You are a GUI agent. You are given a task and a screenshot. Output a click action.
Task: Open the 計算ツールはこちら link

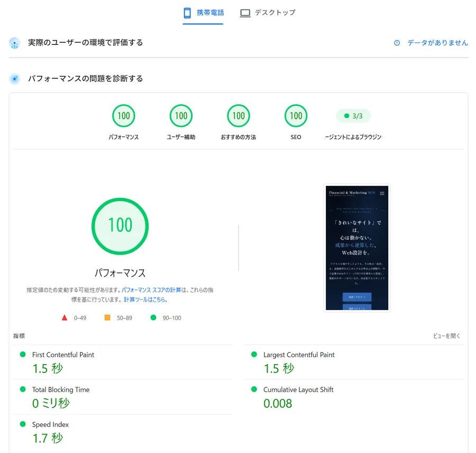pyautogui.click(x=146, y=300)
